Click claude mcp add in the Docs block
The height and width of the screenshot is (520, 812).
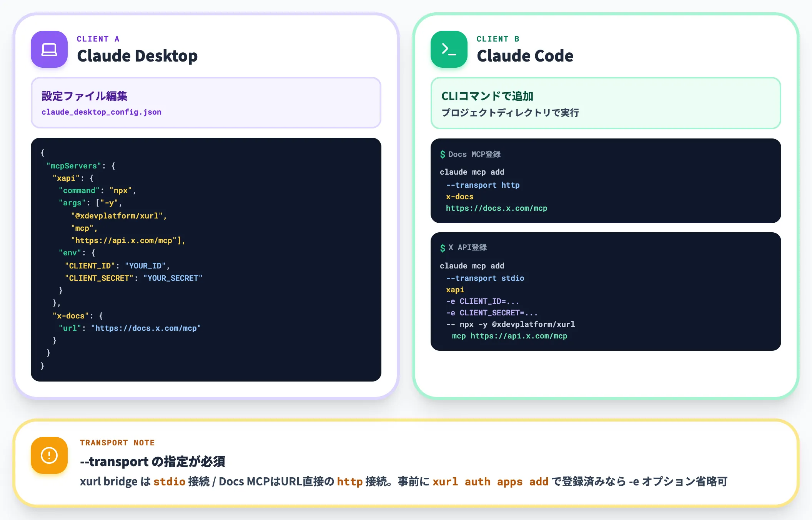[x=472, y=172]
